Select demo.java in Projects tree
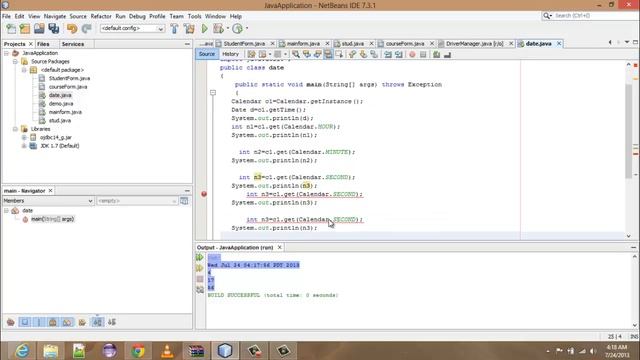 61,104
